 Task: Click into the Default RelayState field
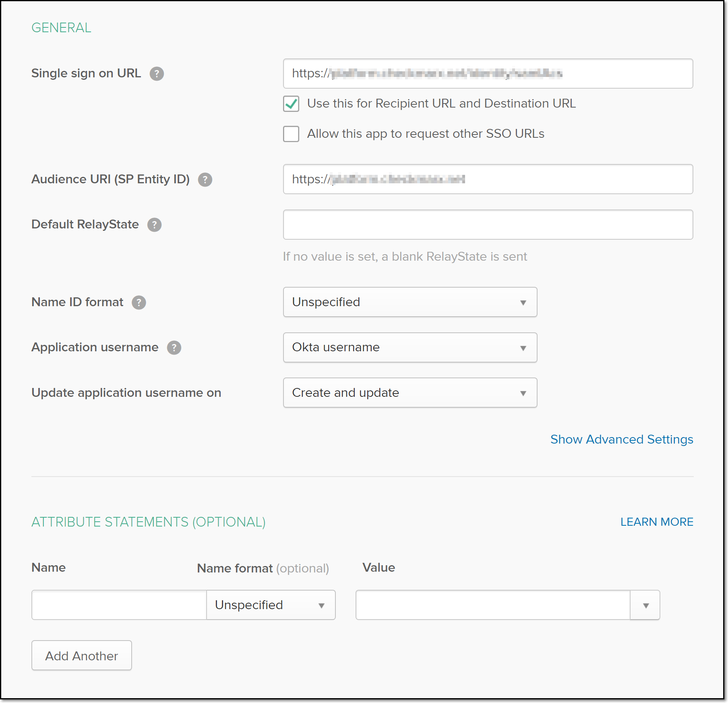[x=488, y=225]
